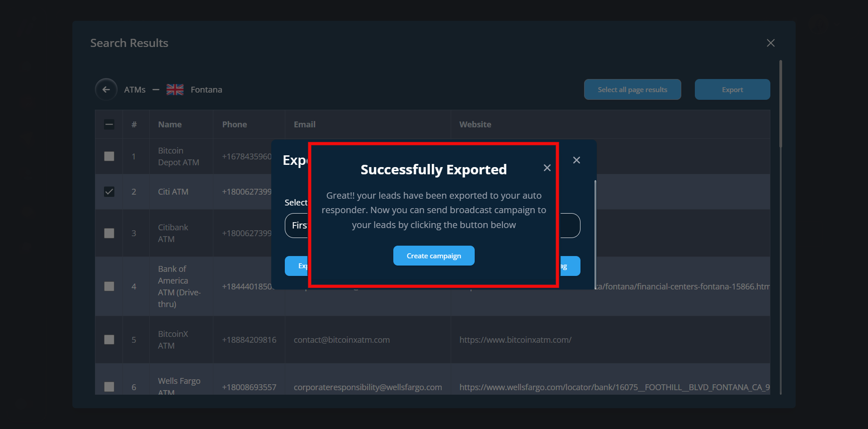Screen dimensions: 868x429
Task: Uncheck the Citi ATM row checkbox
Action: 109,192
